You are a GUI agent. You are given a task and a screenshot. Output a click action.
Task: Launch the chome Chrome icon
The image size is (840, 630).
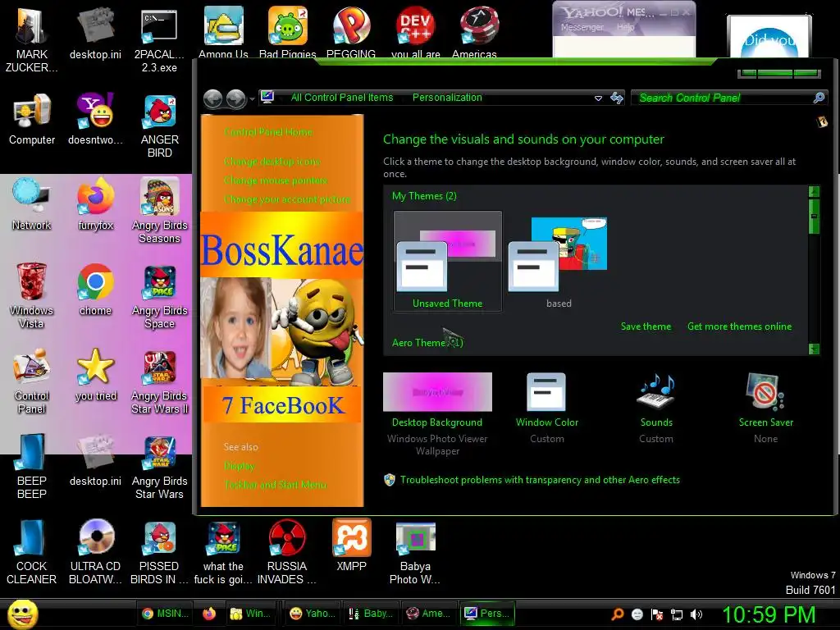click(95, 282)
